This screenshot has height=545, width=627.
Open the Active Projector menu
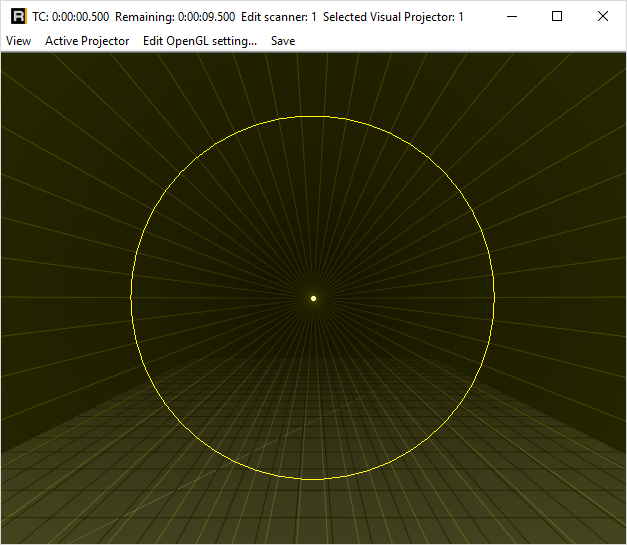(x=87, y=41)
